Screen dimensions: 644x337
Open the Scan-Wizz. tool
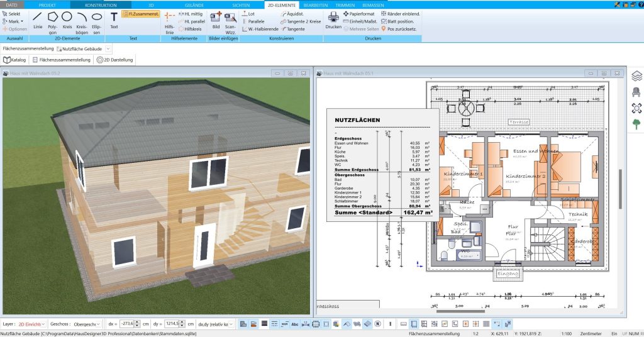[230, 23]
